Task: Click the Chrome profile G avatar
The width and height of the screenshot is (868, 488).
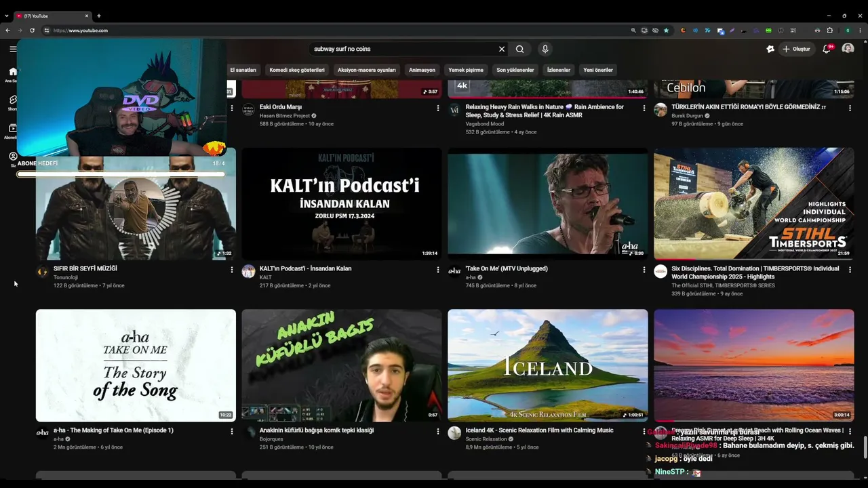Action: pyautogui.click(x=848, y=30)
